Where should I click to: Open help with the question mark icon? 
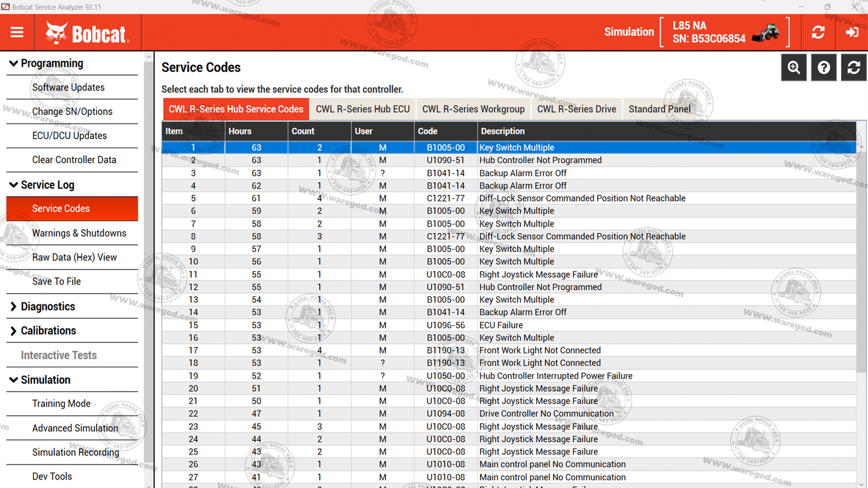[824, 67]
